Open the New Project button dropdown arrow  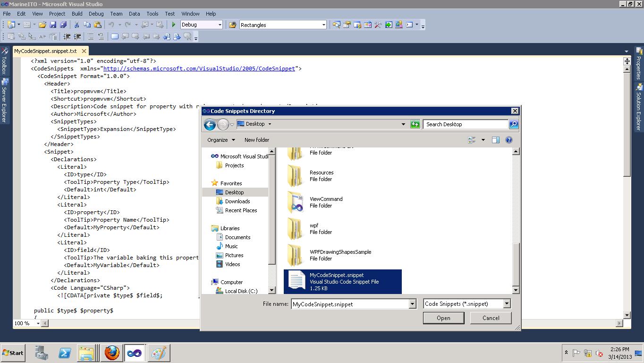[18, 25]
